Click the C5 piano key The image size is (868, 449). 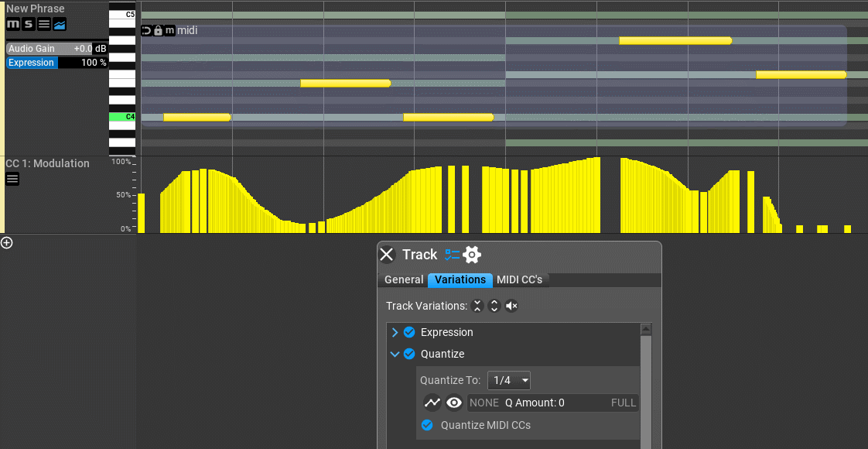(x=122, y=15)
